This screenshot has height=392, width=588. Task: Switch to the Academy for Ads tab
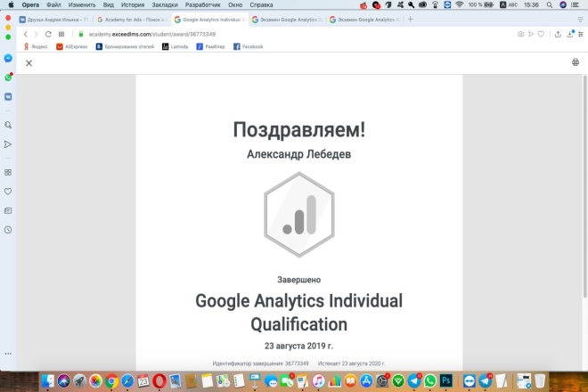(x=132, y=20)
